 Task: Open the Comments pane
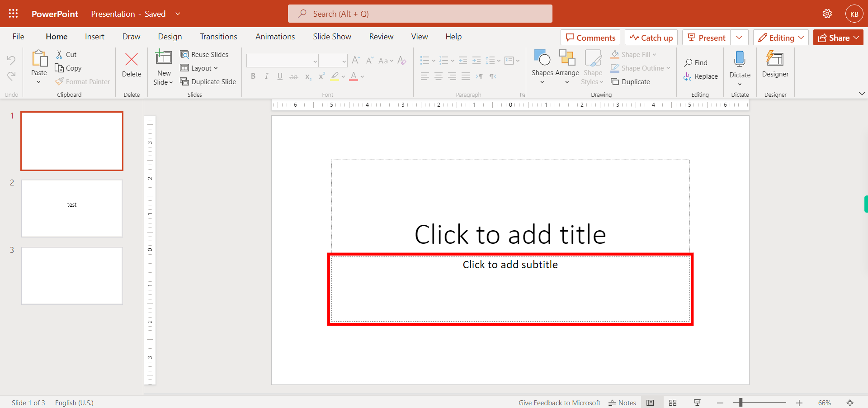[590, 38]
